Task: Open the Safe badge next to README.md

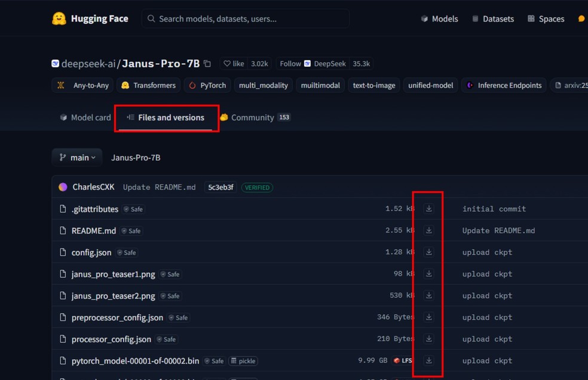Action: [131, 231]
